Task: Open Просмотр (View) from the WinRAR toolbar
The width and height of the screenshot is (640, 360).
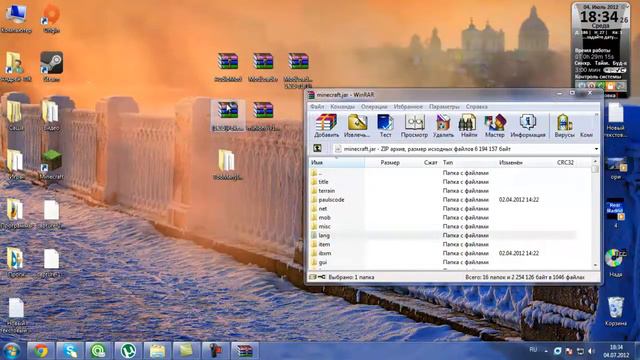Action: [414, 126]
